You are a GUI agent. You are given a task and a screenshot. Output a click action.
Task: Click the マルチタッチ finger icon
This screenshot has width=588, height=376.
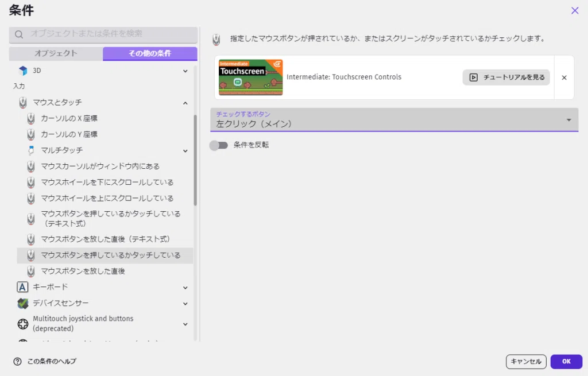tap(31, 150)
